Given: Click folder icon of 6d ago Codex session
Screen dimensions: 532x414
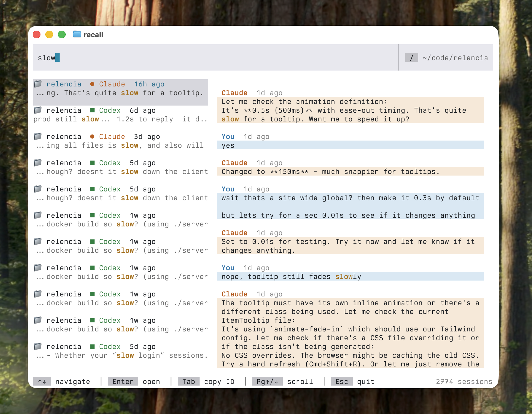Looking at the screenshot, I should [x=38, y=110].
